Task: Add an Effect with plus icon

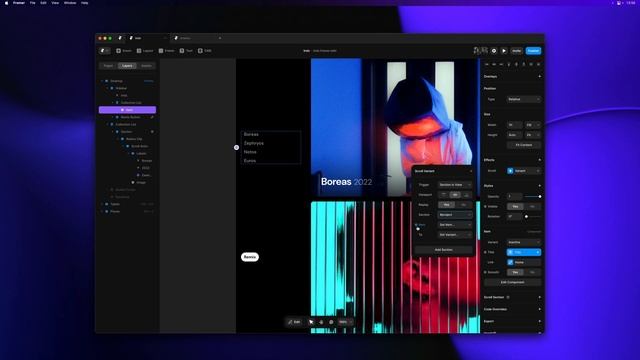Action: 540,160
